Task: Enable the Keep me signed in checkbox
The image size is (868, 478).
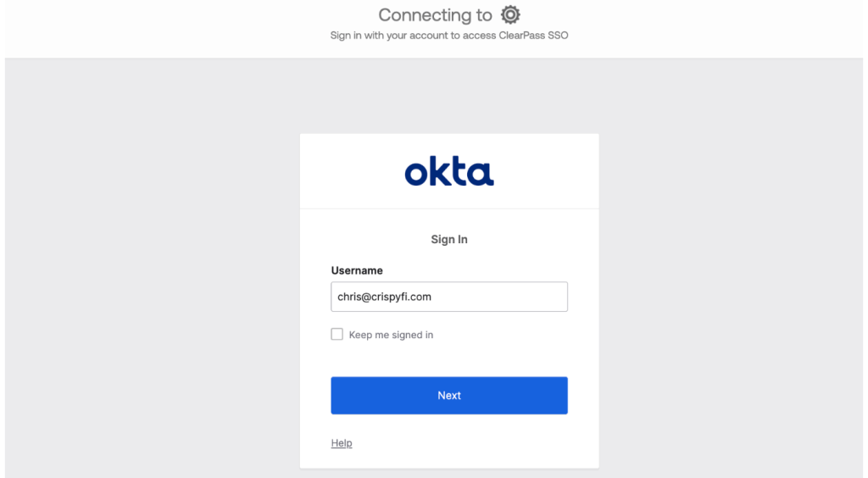Action: (337, 335)
